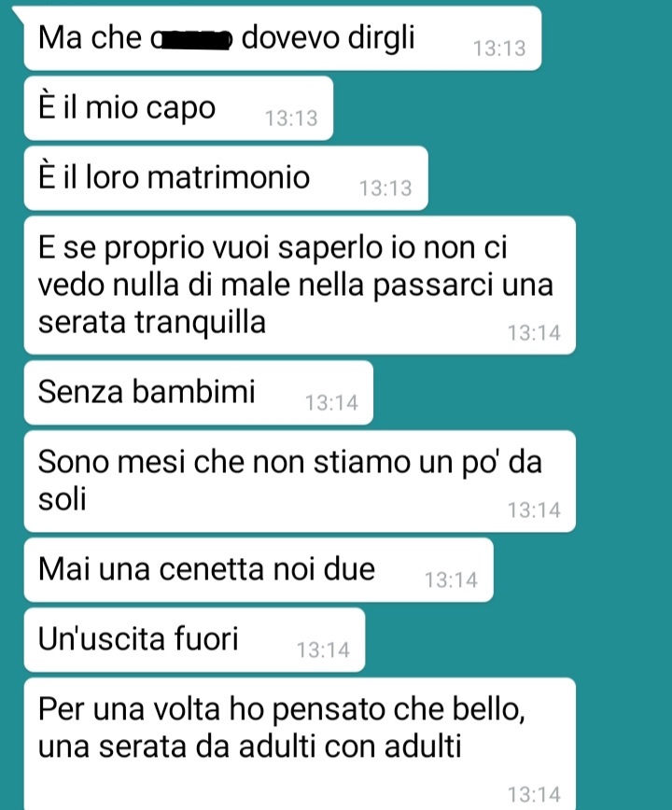Tap the 'È il loro matrimonio' bubble

pyautogui.click(x=226, y=177)
